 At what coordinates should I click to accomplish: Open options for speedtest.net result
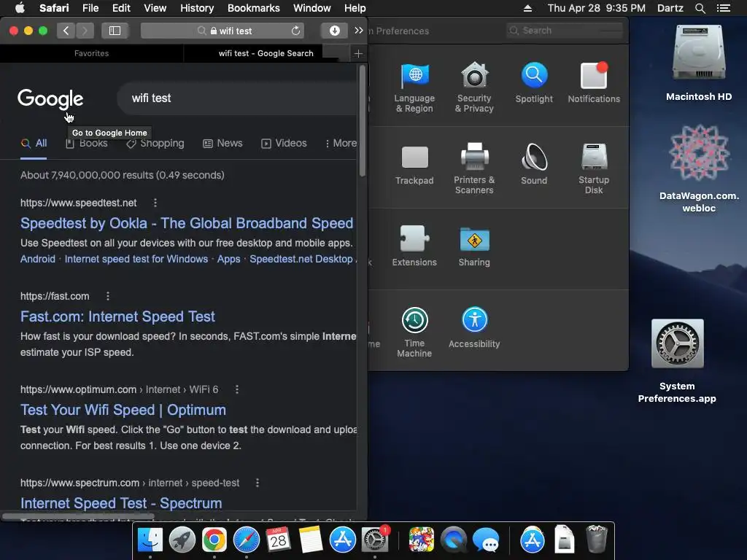(x=155, y=203)
